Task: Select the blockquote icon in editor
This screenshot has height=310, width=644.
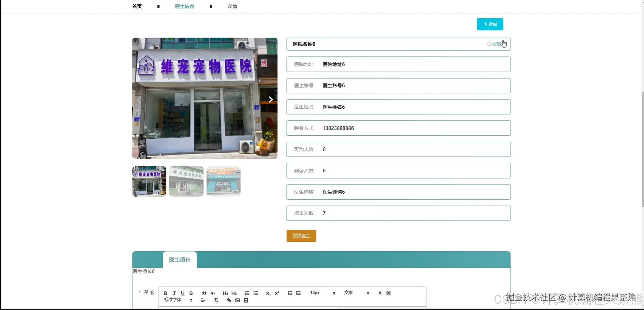Action: click(x=204, y=293)
